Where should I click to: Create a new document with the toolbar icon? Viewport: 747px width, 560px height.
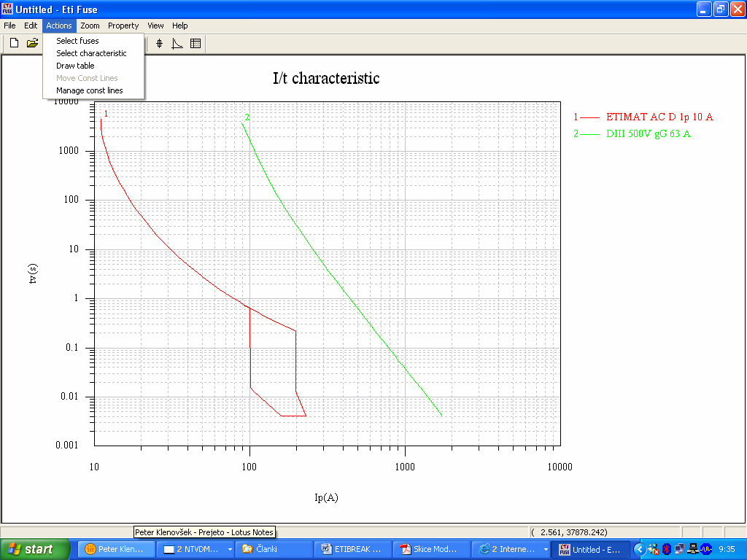(x=13, y=42)
